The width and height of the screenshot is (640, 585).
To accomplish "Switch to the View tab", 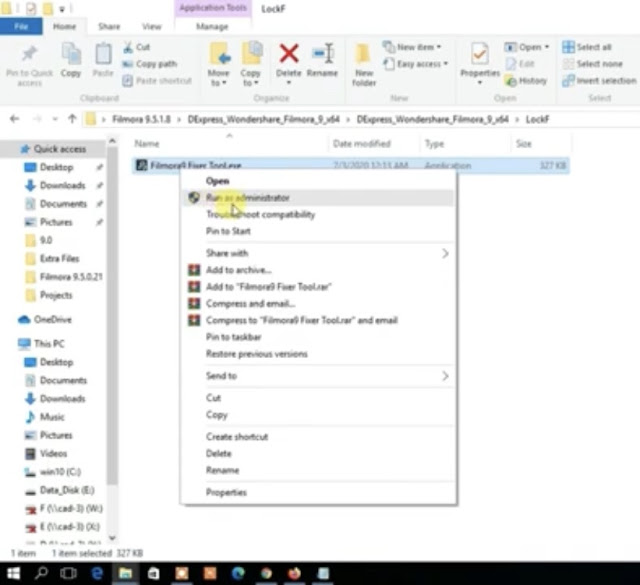I will coord(151,27).
